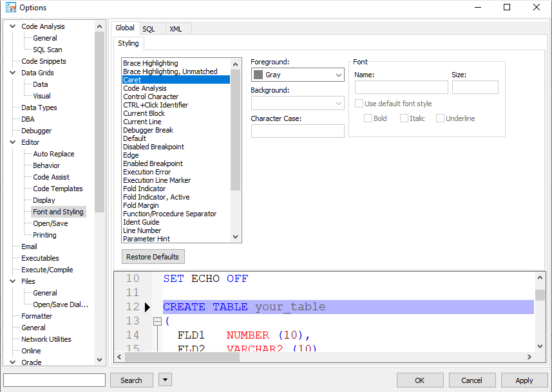The width and height of the screenshot is (552, 392).
Task: Select Fold Margin style
Action: click(x=176, y=205)
